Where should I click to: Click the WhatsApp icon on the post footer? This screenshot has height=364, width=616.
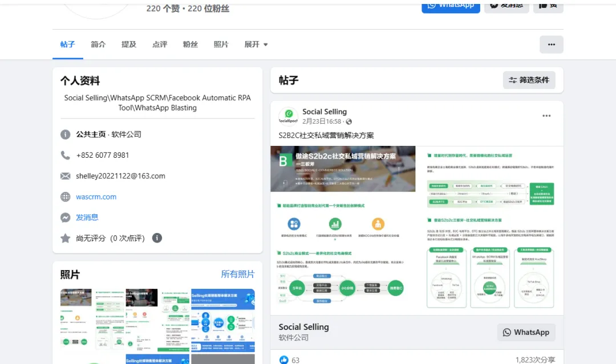506,332
